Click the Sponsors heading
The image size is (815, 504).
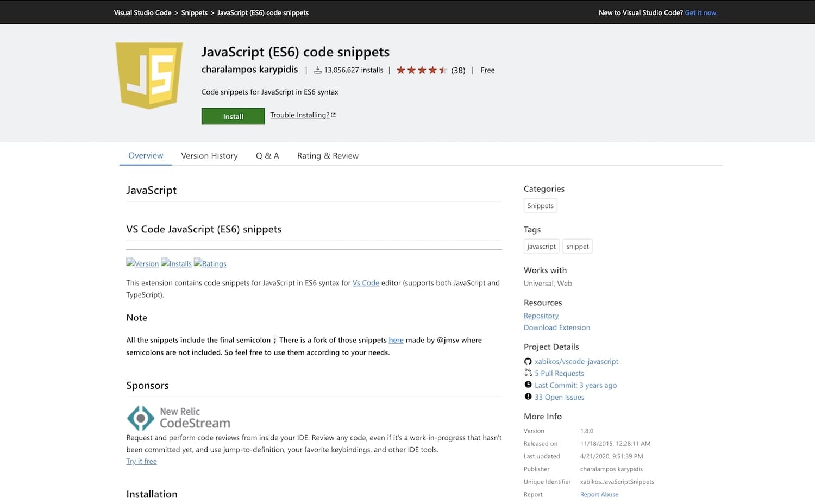[147, 385]
